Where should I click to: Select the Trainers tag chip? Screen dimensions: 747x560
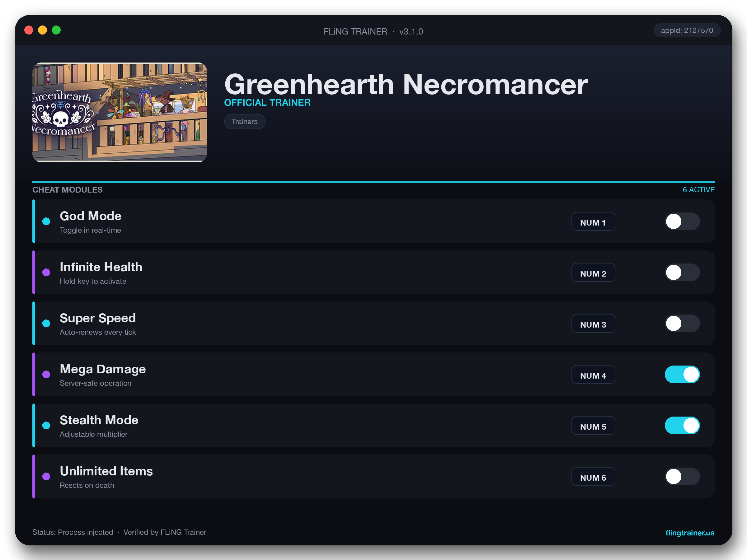pos(245,122)
